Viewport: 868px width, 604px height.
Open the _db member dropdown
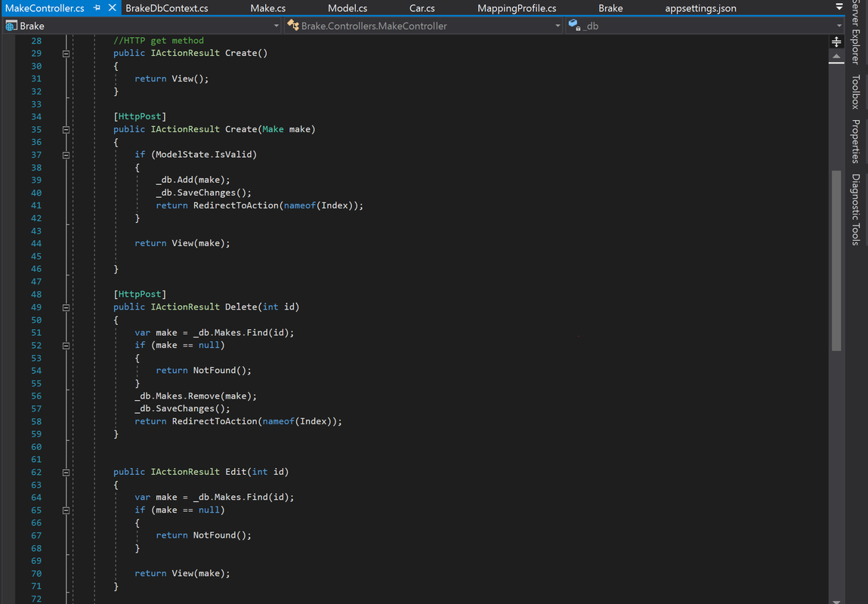pyautogui.click(x=839, y=26)
